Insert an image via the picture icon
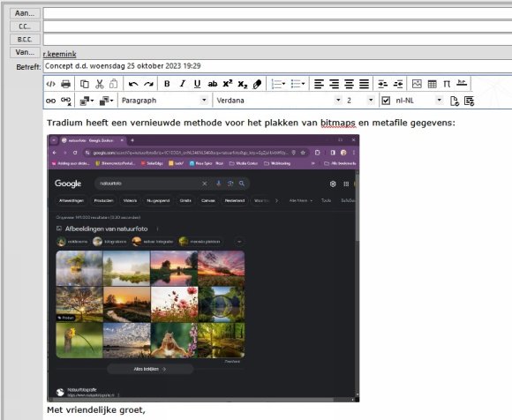The image size is (512, 420). click(x=417, y=84)
